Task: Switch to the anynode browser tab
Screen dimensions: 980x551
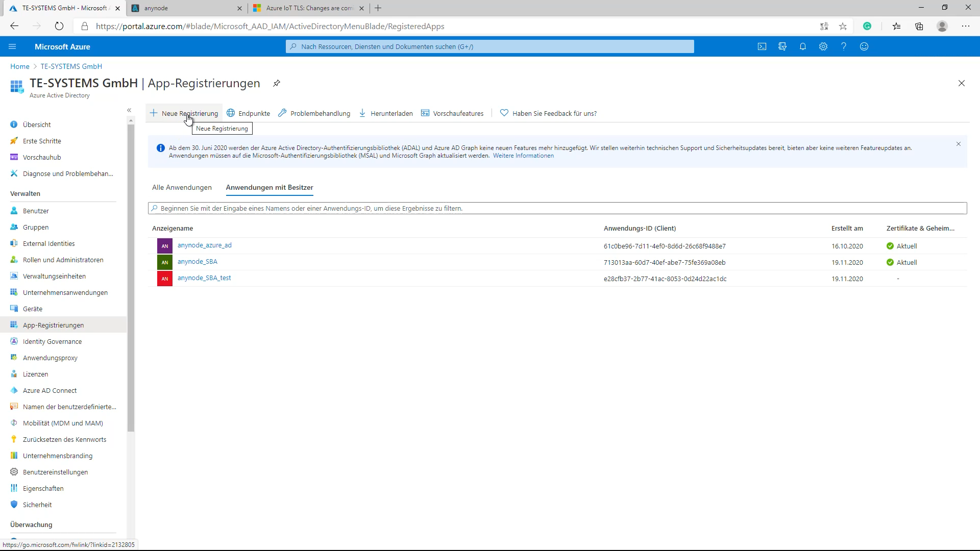Action: click(187, 8)
